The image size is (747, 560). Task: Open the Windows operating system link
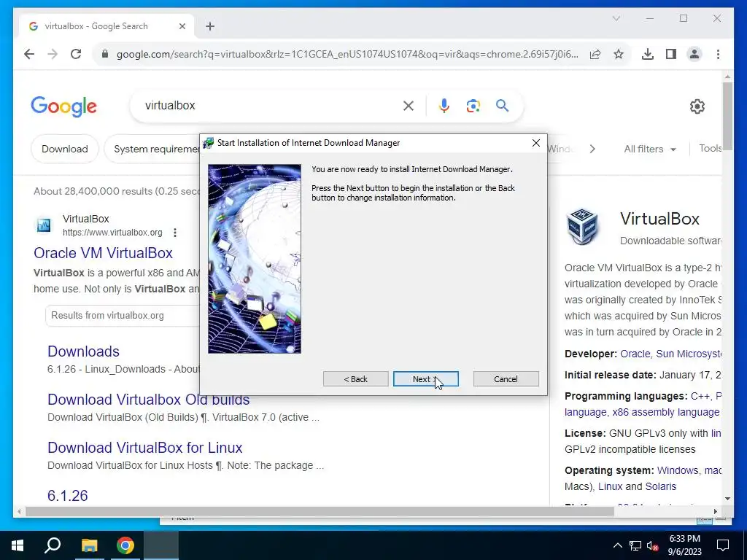pyautogui.click(x=678, y=470)
